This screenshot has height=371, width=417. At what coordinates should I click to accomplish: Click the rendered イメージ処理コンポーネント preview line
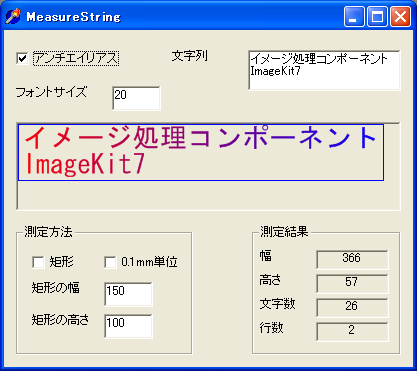coord(201,137)
